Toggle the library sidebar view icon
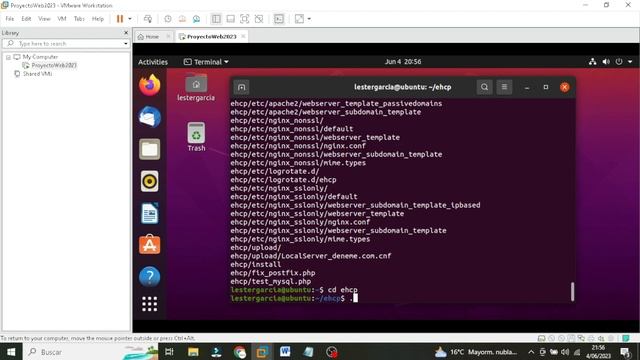 (x=216, y=19)
